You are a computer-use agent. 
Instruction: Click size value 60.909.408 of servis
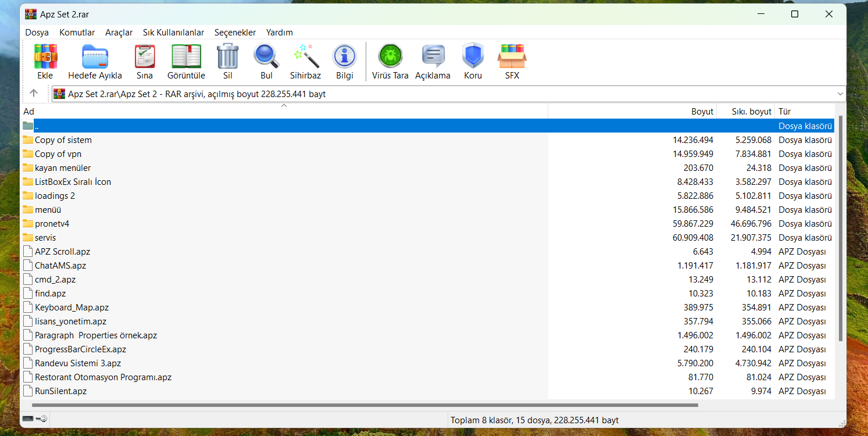(693, 238)
